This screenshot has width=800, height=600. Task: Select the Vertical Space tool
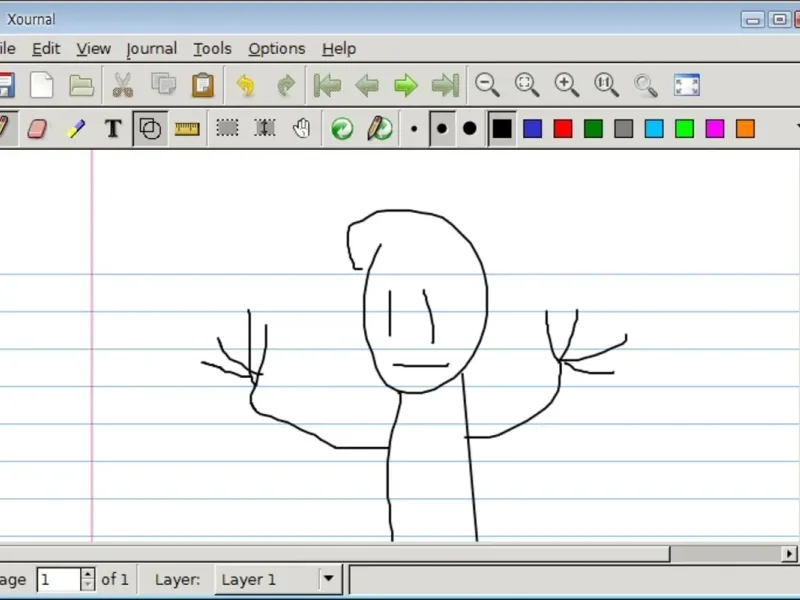point(265,128)
